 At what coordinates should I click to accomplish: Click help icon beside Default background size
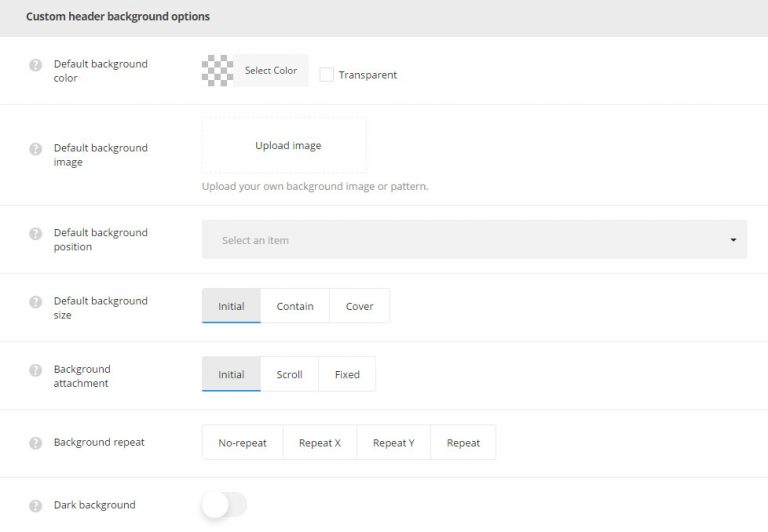click(x=35, y=301)
